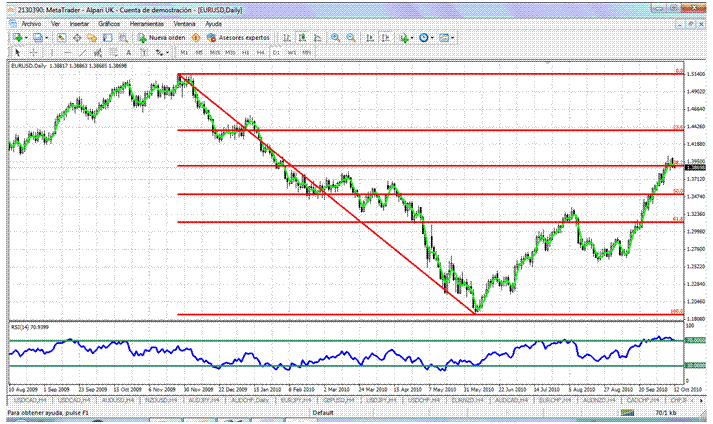The width and height of the screenshot is (713, 424).
Task: Open the Herramientas menu
Action: coord(145,22)
